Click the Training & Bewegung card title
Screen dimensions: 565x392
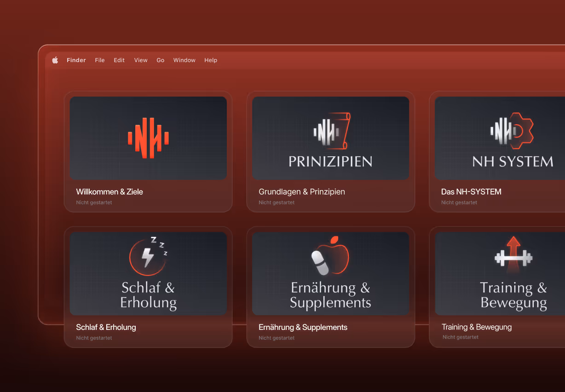pyautogui.click(x=477, y=327)
